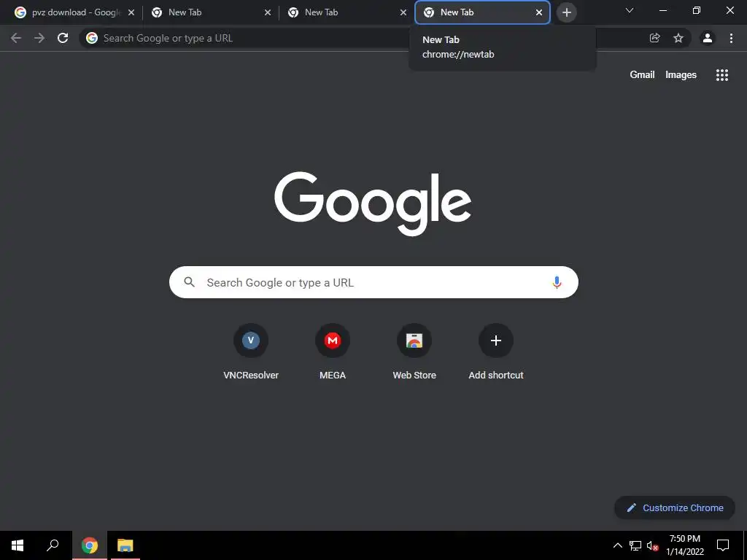The height and width of the screenshot is (560, 747).
Task: Open a new tab with the plus button
Action: point(567,12)
